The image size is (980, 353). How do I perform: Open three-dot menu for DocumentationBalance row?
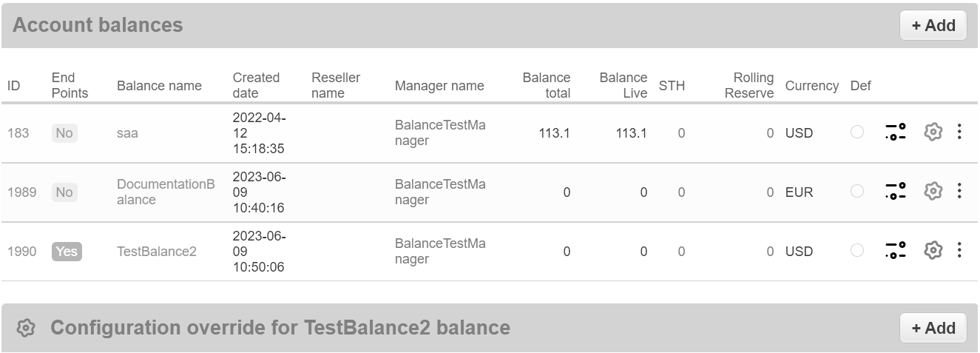coord(959,192)
